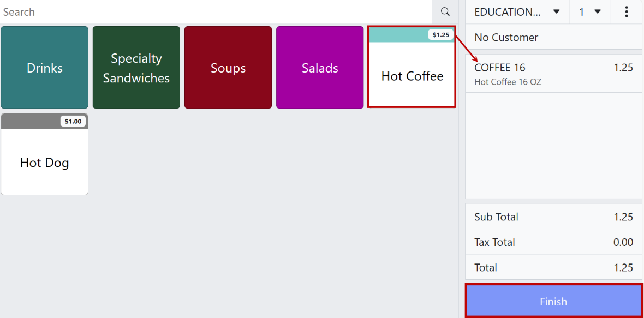The height and width of the screenshot is (318, 644).
Task: Add Hot Coffee to the order
Action: 412,68
